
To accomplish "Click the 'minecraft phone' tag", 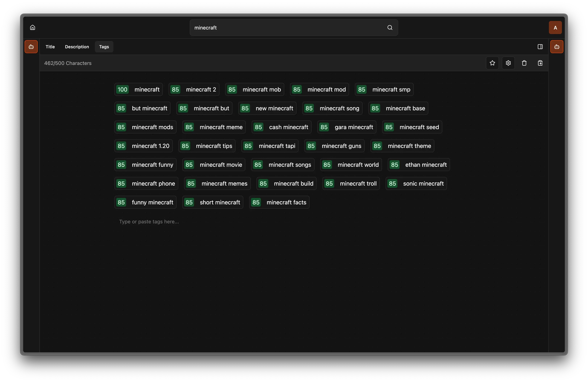I will tap(146, 183).
